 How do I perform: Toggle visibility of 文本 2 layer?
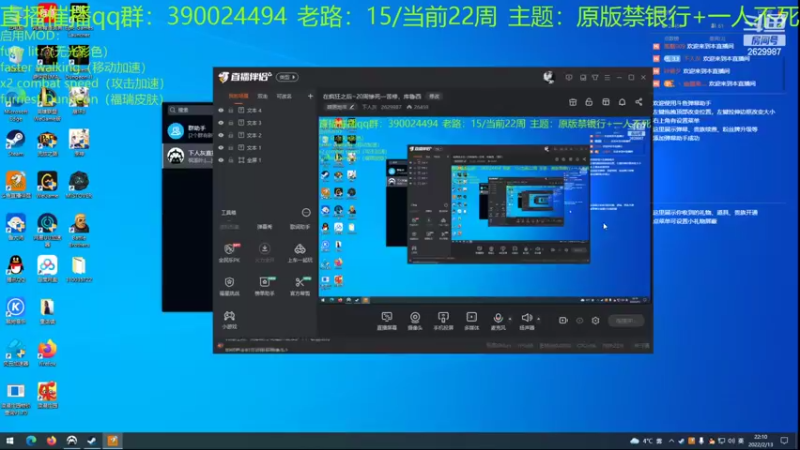pyautogui.click(x=221, y=135)
